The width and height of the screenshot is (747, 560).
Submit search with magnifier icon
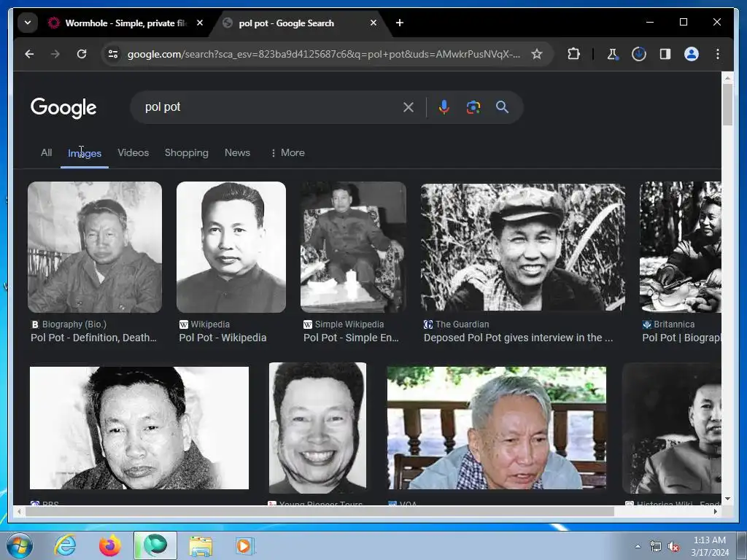(x=502, y=107)
